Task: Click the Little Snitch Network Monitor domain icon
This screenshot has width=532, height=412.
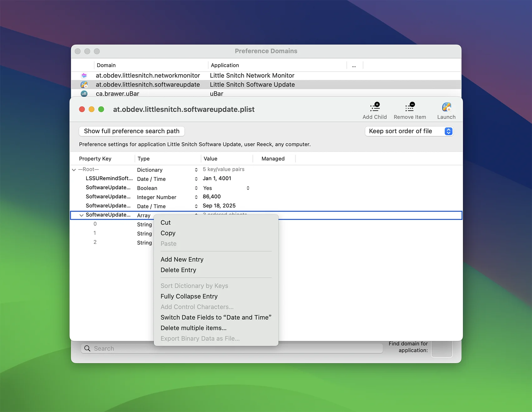Action: click(84, 75)
